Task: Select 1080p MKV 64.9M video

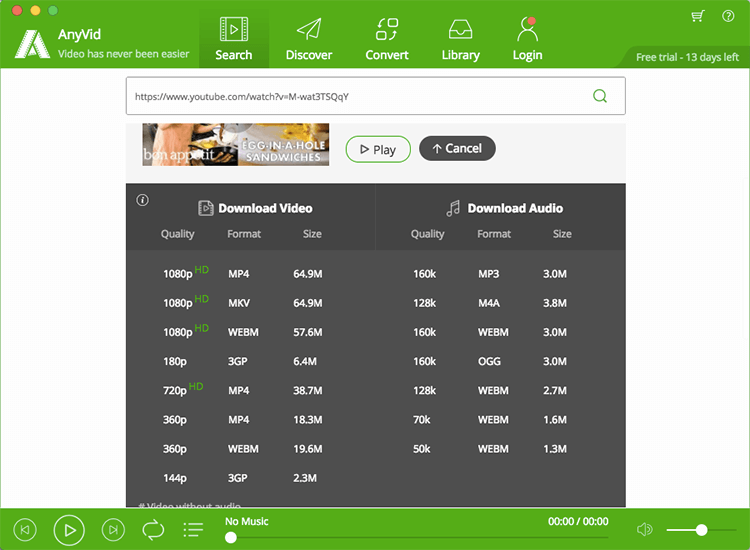Action: tap(251, 303)
